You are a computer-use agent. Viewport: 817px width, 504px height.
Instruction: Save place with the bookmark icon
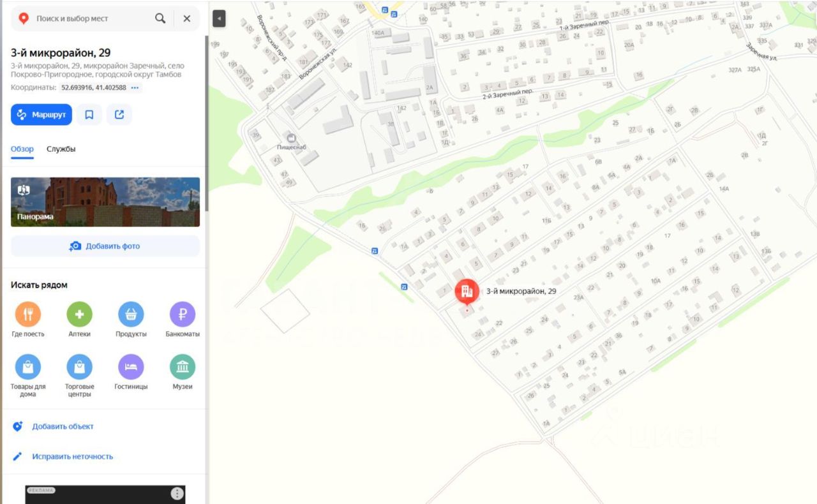coord(89,115)
